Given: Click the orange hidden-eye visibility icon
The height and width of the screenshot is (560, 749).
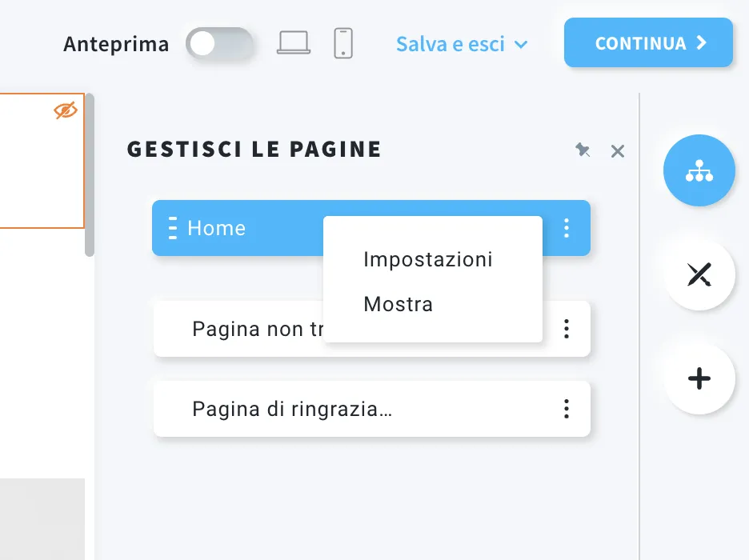Looking at the screenshot, I should coord(66,110).
